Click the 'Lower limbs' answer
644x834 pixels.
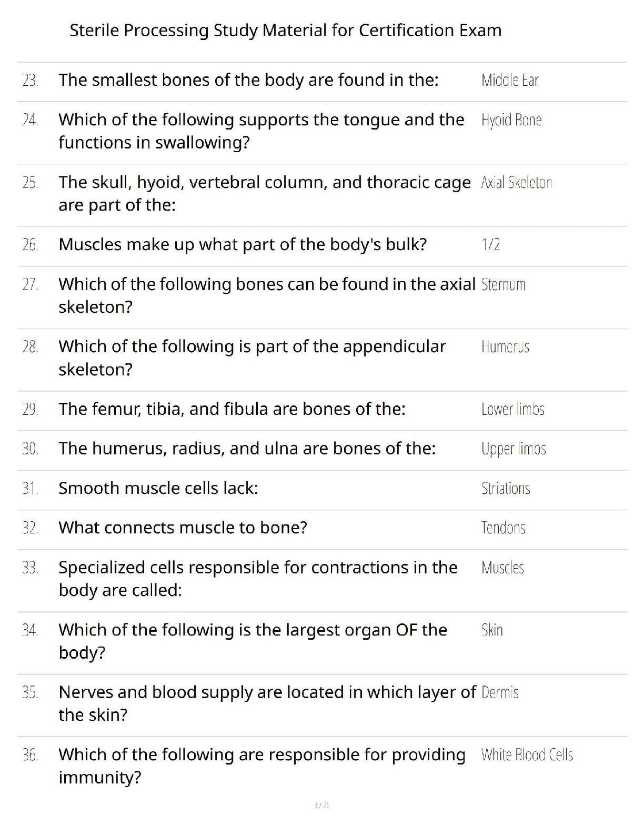pos(512,409)
